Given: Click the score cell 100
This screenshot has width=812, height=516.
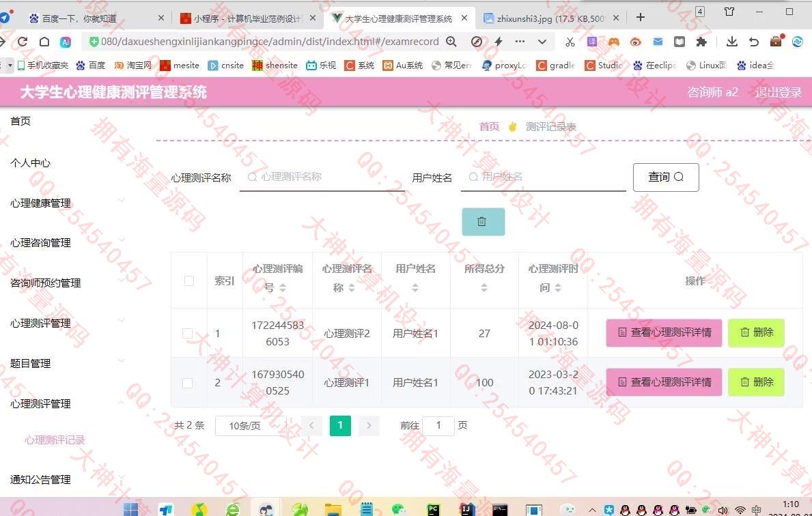Looking at the screenshot, I should click(484, 382).
